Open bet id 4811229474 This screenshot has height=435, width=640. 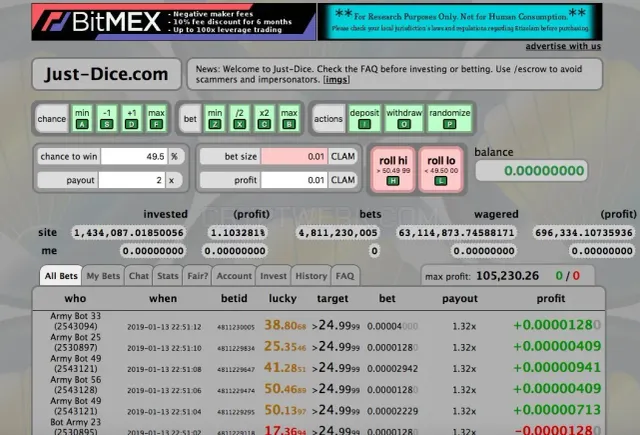click(236, 391)
